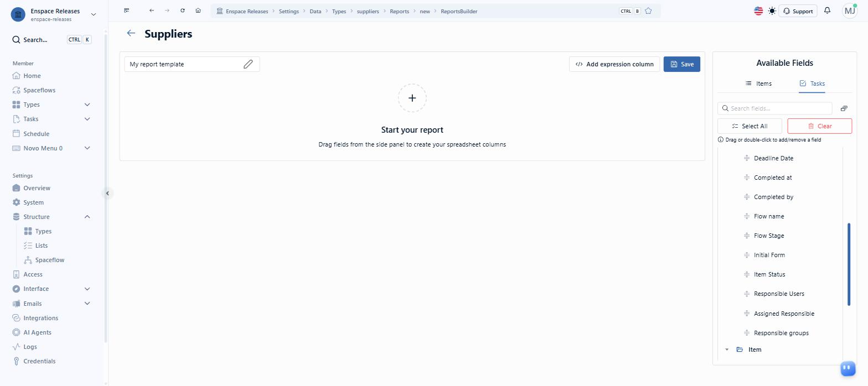Click the Search fields input
Viewport: 868px width, 386px height.
click(774, 108)
